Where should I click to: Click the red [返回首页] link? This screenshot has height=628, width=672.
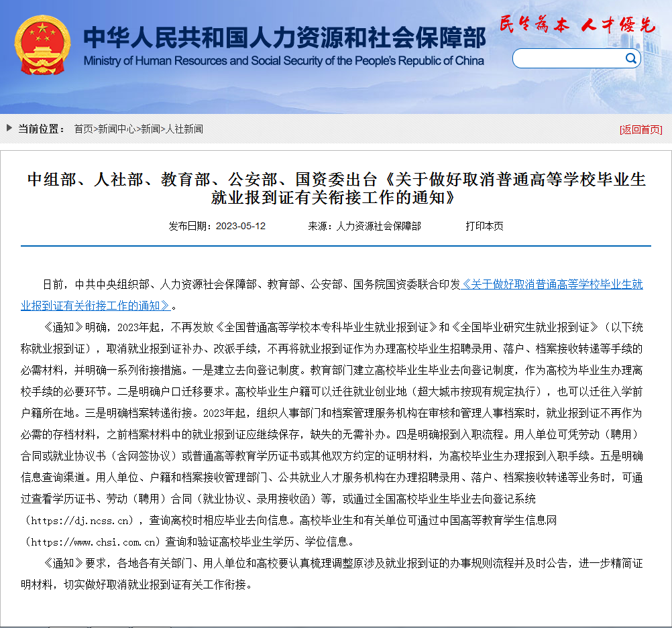point(640,129)
